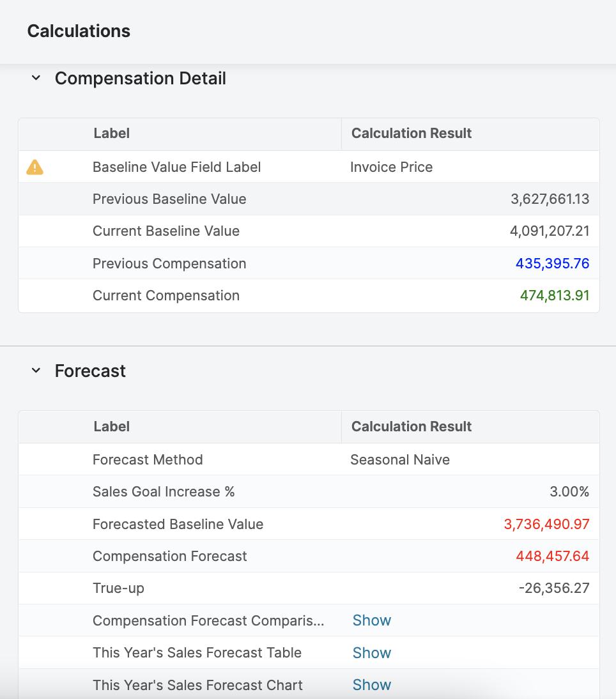Collapse the Forecast section chevron
This screenshot has width=616, height=699.
36,371
